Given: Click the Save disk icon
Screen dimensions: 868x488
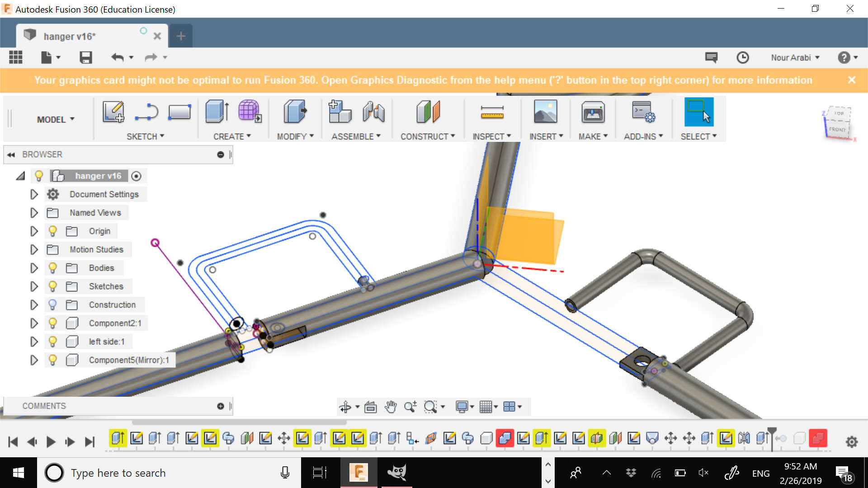Looking at the screenshot, I should click(85, 57).
